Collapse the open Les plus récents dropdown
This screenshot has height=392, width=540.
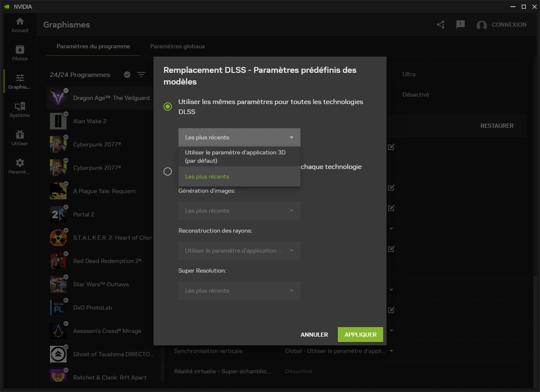coord(239,137)
